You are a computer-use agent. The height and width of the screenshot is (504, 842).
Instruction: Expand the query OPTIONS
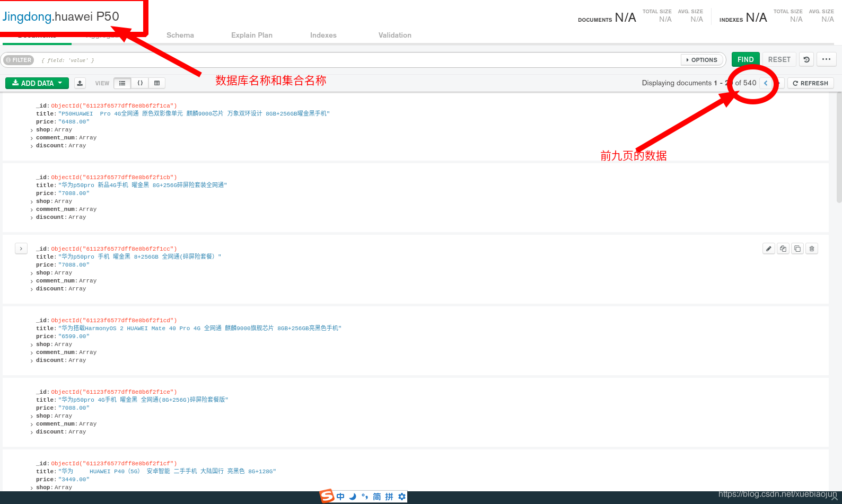(702, 60)
